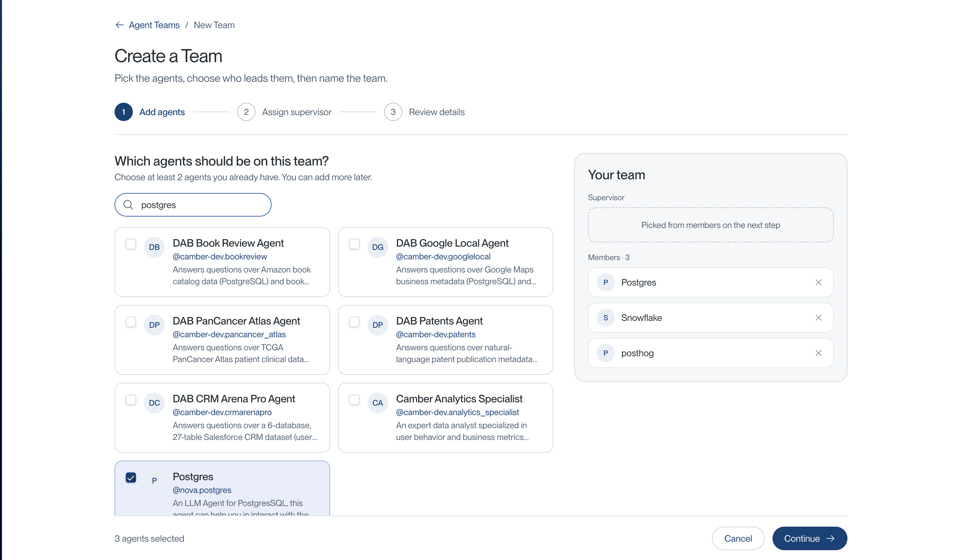This screenshot has width=960, height=560.
Task: Open the @camber-dev.crmarenapro handle
Action: click(222, 412)
